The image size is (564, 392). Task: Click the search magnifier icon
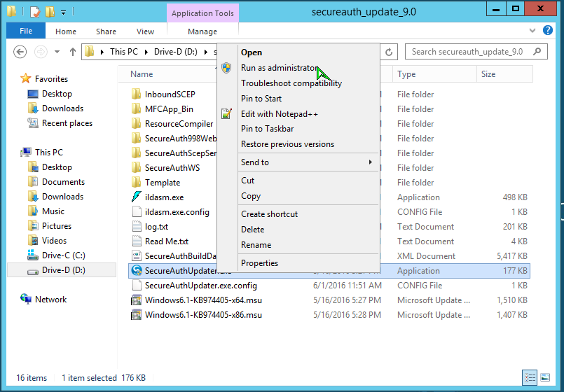537,52
